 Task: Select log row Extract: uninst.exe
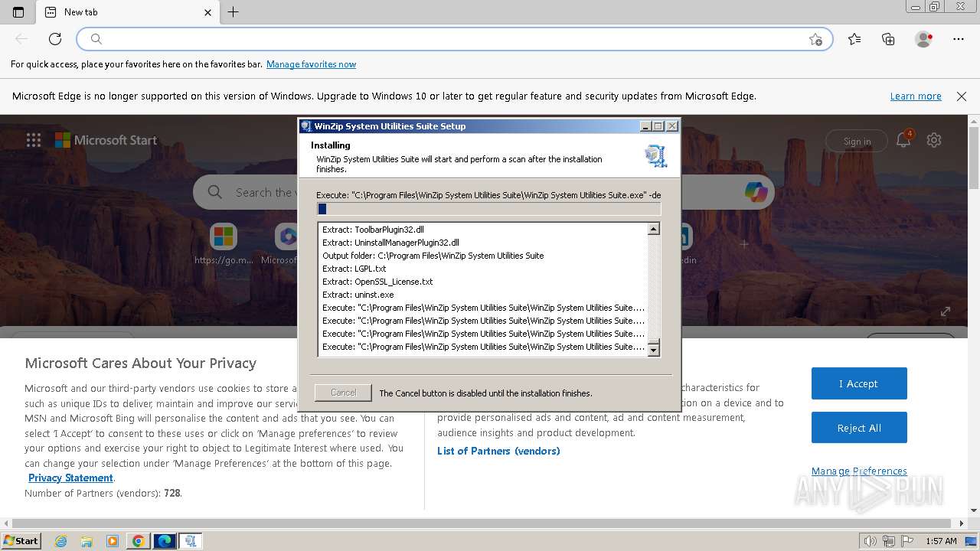click(x=483, y=295)
